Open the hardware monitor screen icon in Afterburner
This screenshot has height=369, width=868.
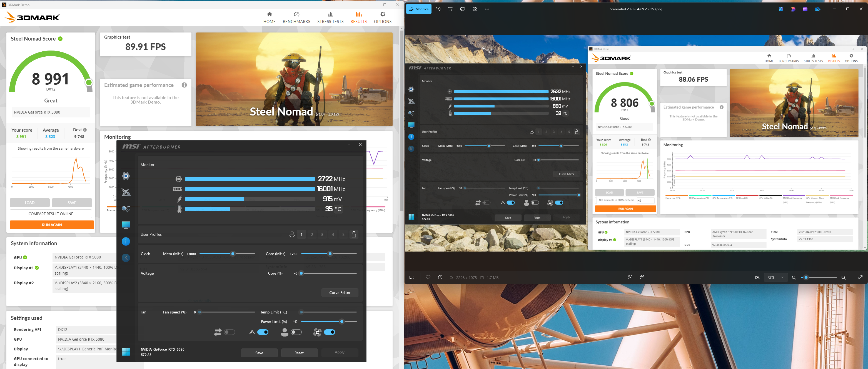[126, 225]
